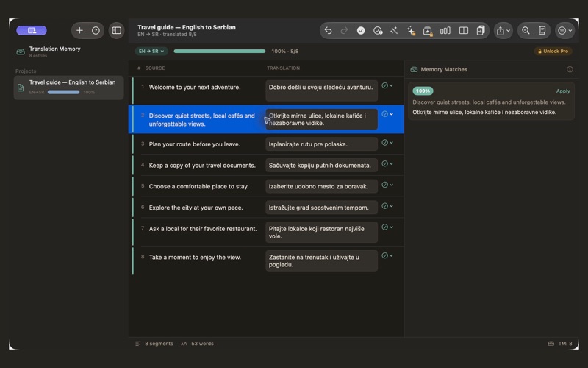This screenshot has height=368, width=588.
Task: Click the plus button to add project
Action: tap(79, 30)
